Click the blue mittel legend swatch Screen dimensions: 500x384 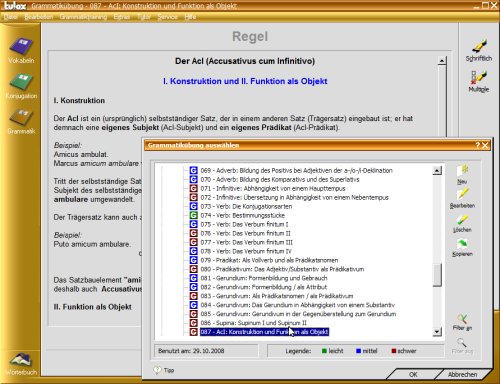pos(359,351)
